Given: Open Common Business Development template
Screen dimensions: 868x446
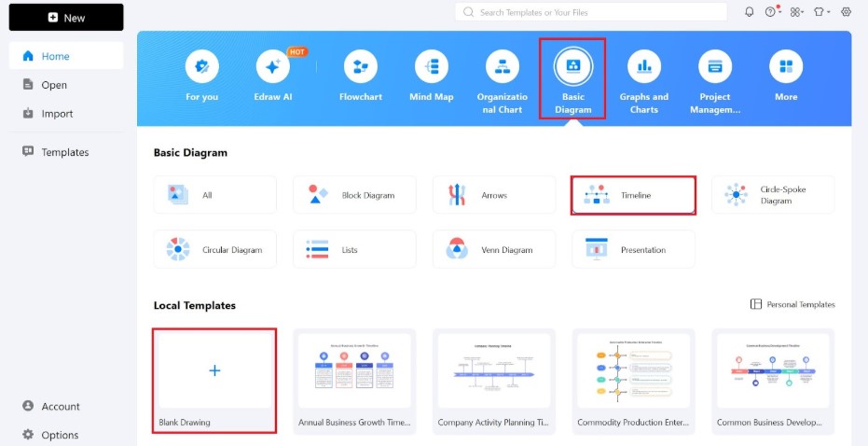Looking at the screenshot, I should (773, 381).
